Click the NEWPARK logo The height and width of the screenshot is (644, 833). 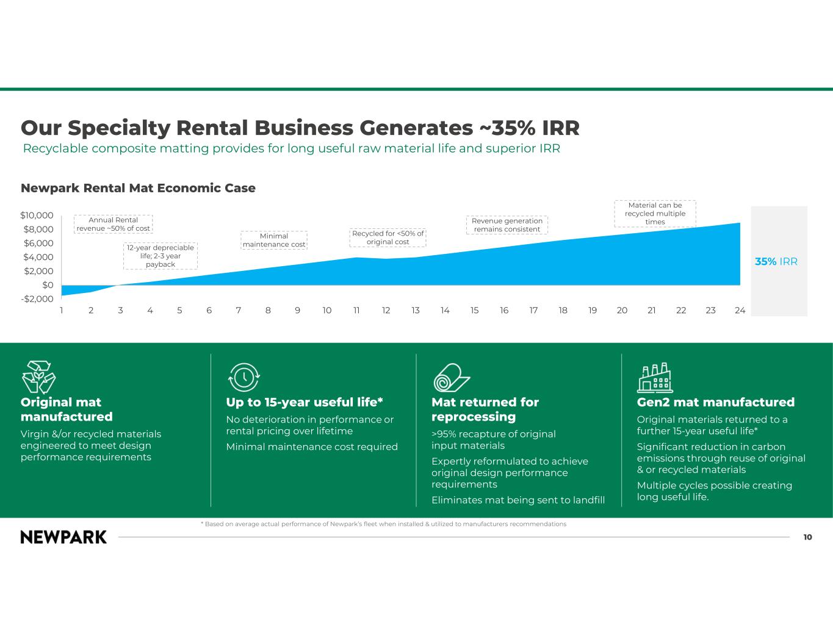[x=63, y=537]
